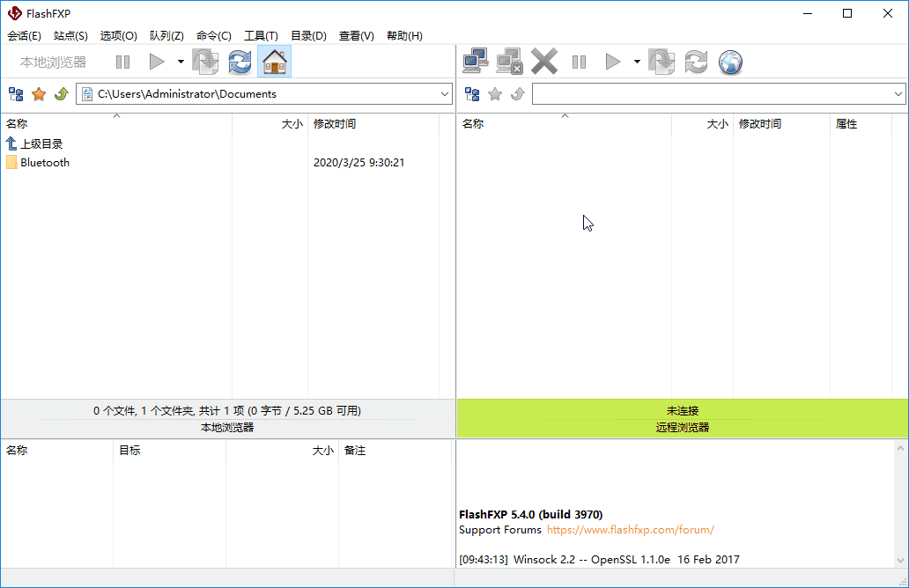This screenshot has height=588, width=909.
Task: Click the remote pane play button
Action: click(x=613, y=62)
